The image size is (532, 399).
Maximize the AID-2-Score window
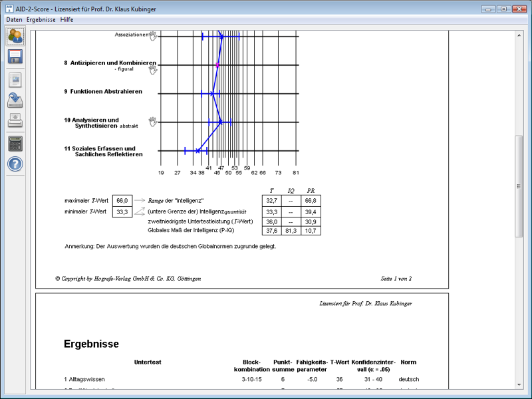pyautogui.click(x=503, y=9)
